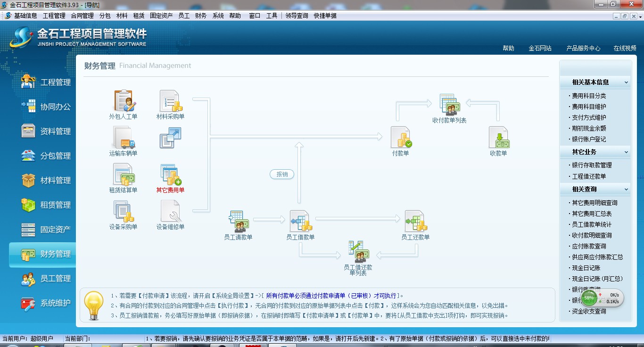The width and height of the screenshot is (644, 347).
Task: Open 其它费用明细查询 link
Action: click(595, 203)
